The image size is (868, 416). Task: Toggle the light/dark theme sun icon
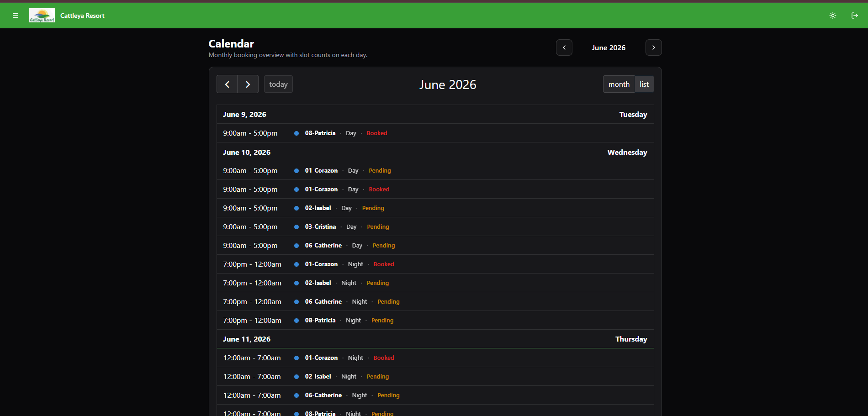(833, 16)
